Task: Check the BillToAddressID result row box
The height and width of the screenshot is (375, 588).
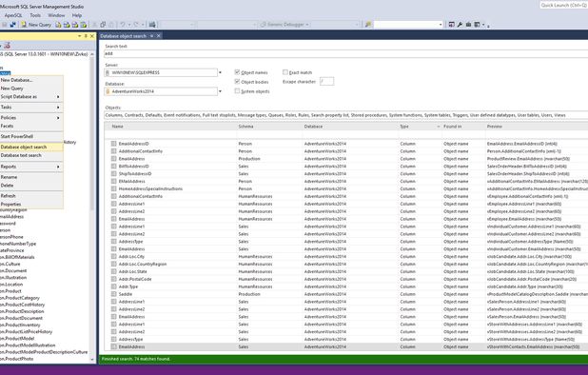Action: 113,167
